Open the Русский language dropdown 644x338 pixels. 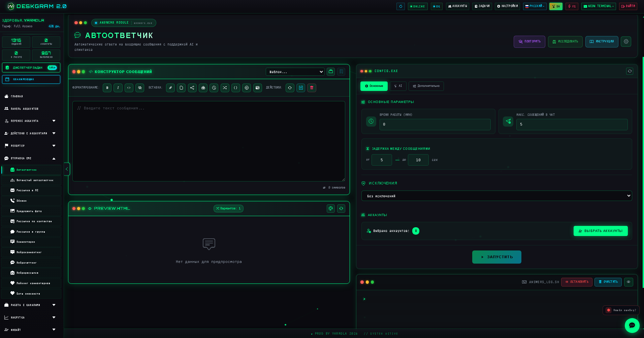[535, 6]
